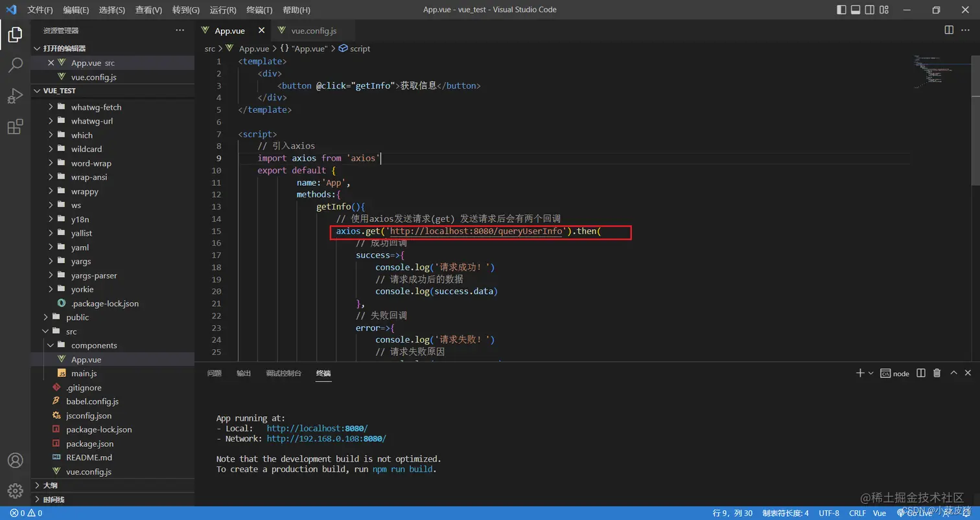Click the script breadcrumb segment
Image resolution: width=980 pixels, height=520 pixels.
point(354,49)
